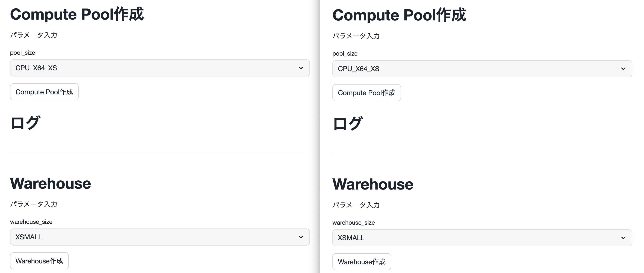Click the chevron arrow of the left XSMALL selector
644x273 pixels.
(x=301, y=237)
